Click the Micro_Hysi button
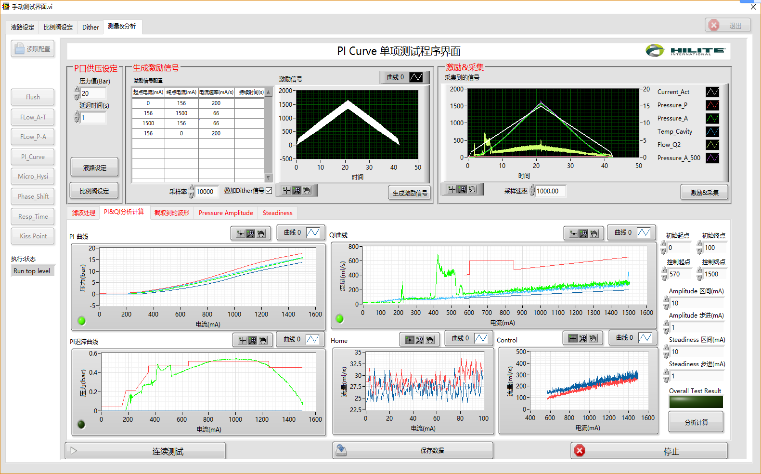 tap(33, 177)
